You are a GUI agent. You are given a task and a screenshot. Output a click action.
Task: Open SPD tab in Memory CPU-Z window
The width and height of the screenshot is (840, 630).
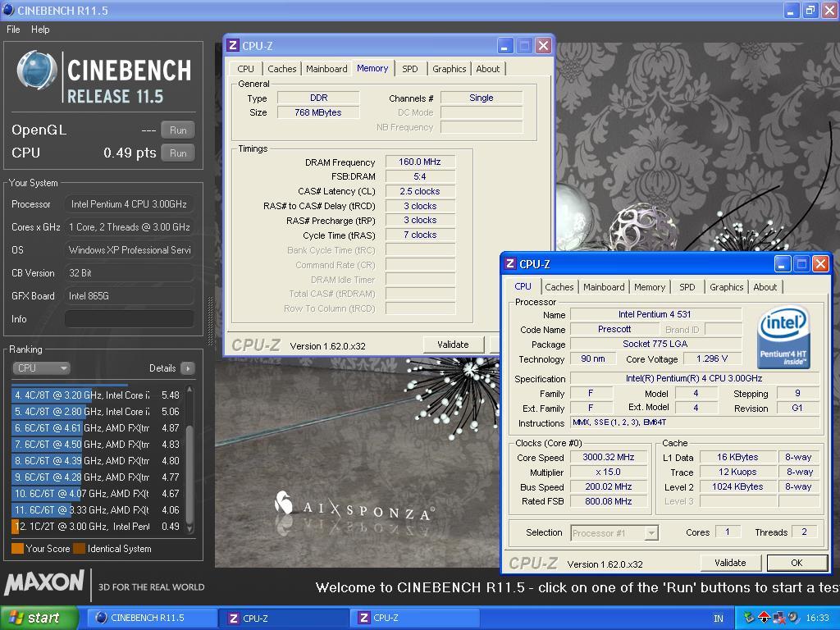point(410,69)
